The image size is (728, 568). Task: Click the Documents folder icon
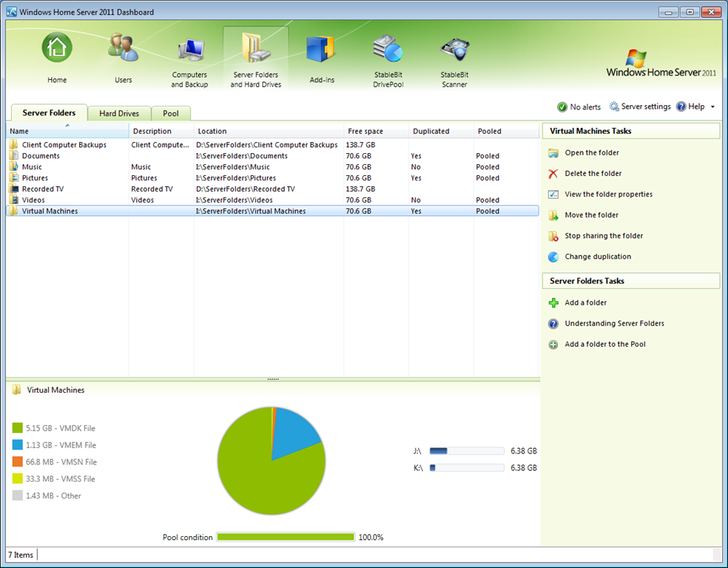pyautogui.click(x=13, y=155)
